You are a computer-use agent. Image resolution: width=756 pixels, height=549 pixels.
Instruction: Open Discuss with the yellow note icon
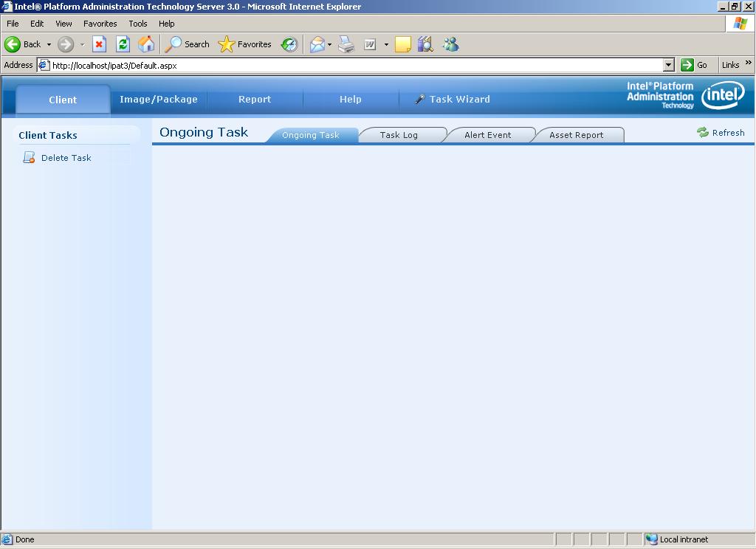click(402, 44)
